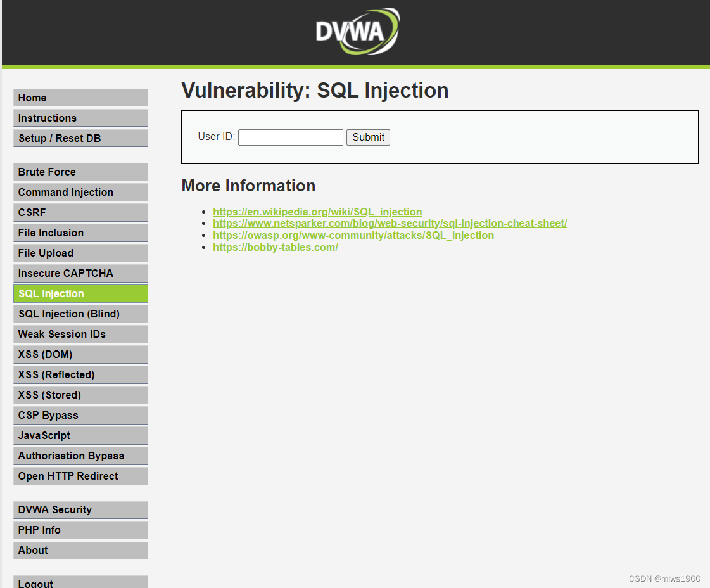Open the JavaScript menu item
The image size is (710, 588).
click(x=80, y=435)
